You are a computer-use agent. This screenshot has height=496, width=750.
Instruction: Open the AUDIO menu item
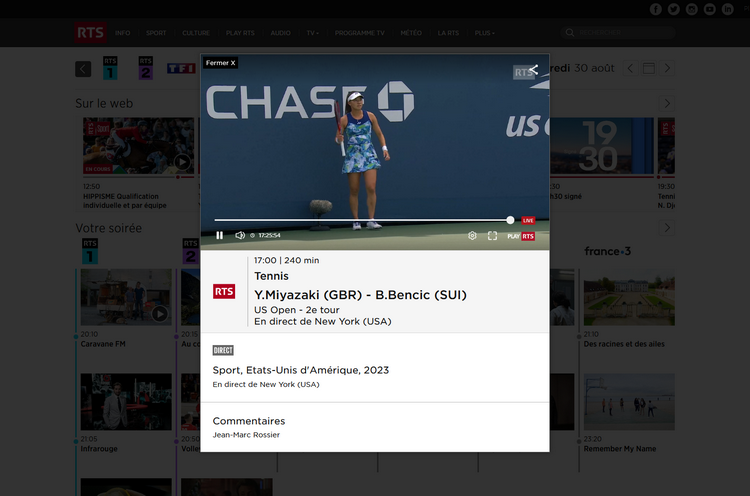coord(280,33)
